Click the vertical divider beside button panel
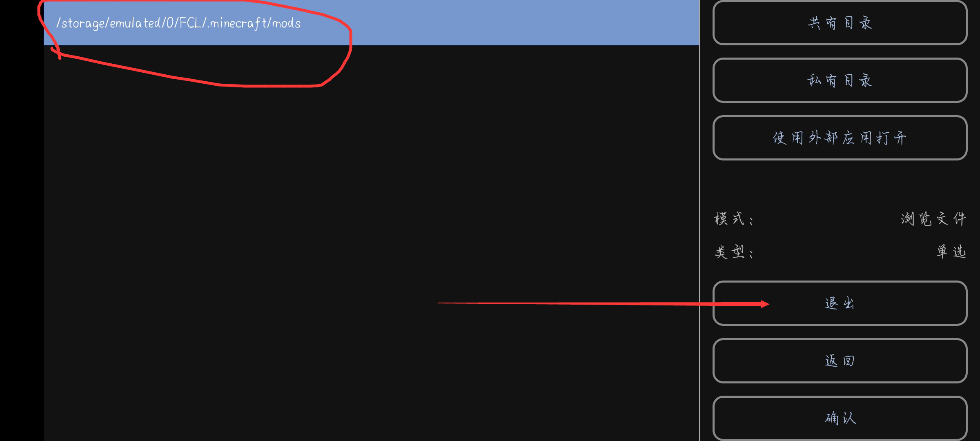This screenshot has width=980, height=441. (x=700, y=220)
